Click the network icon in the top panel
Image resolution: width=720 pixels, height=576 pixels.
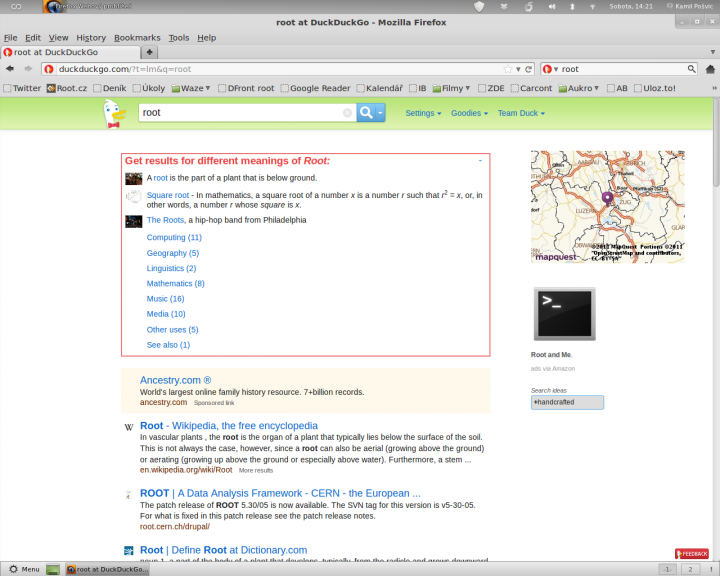point(592,6)
